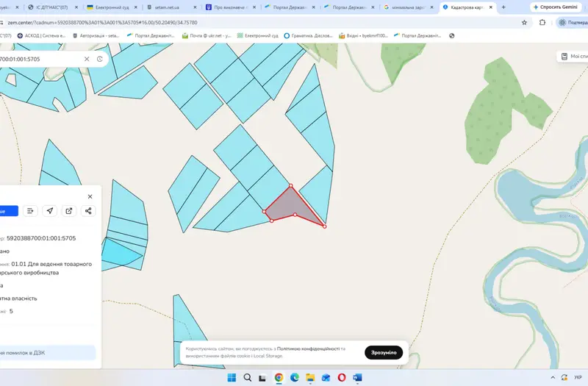This screenshot has height=386, width=588.
Task: Open the new browser tab plus button
Action: click(x=503, y=7)
